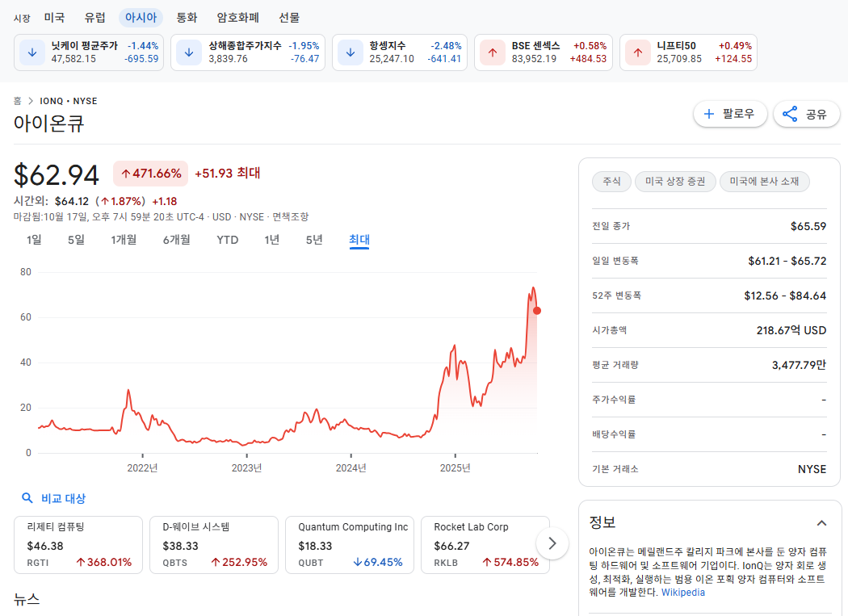848x616 pixels.
Task: Open the 미국 markets tab
Action: (x=54, y=17)
